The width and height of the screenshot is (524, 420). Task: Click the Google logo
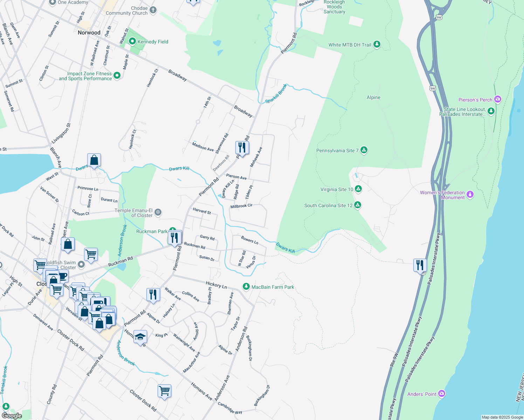click(12, 416)
